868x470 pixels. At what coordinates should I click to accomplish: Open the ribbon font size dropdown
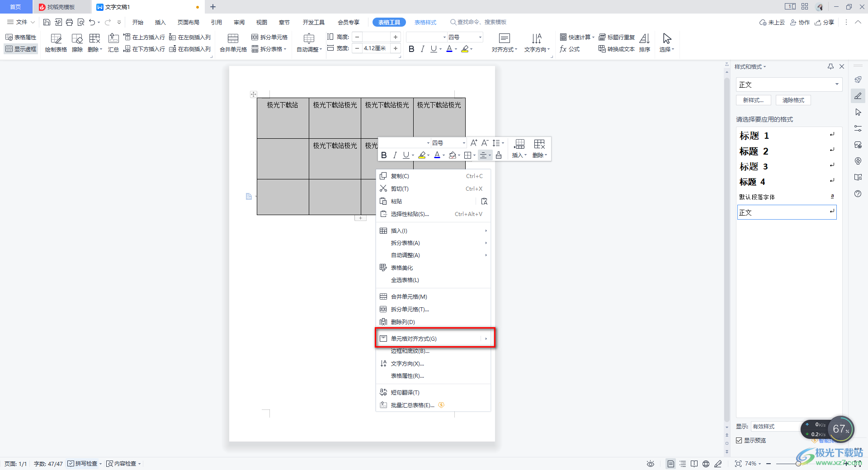click(x=480, y=37)
